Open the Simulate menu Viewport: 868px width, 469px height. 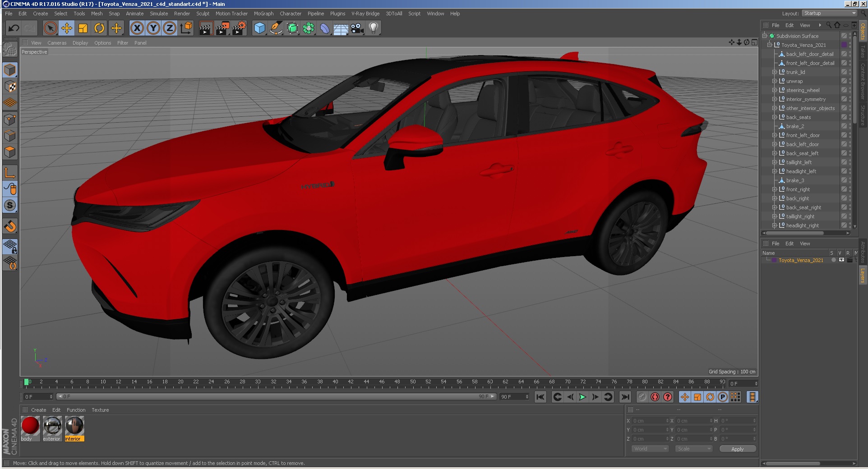click(x=159, y=14)
